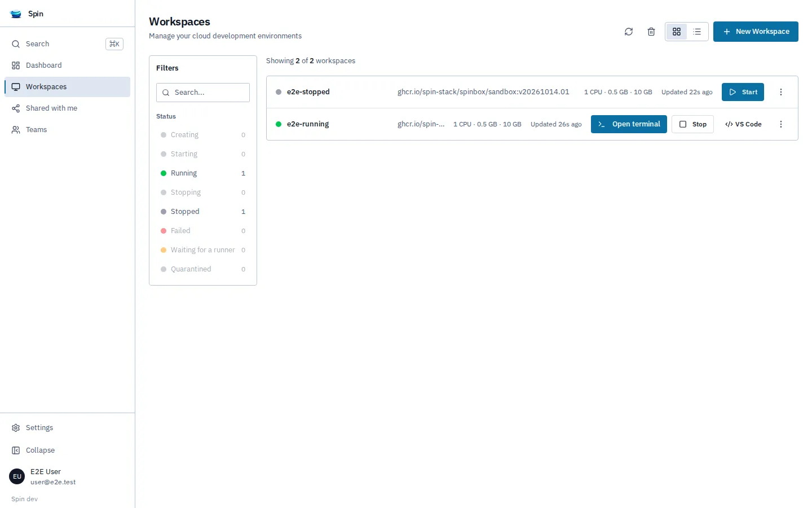
Task: Refresh the workspaces list
Action: 629,32
